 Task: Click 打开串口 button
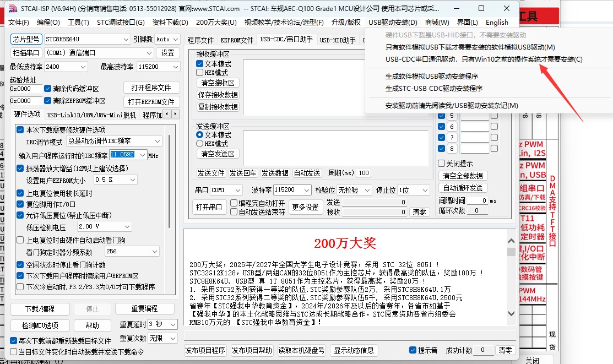(x=209, y=207)
